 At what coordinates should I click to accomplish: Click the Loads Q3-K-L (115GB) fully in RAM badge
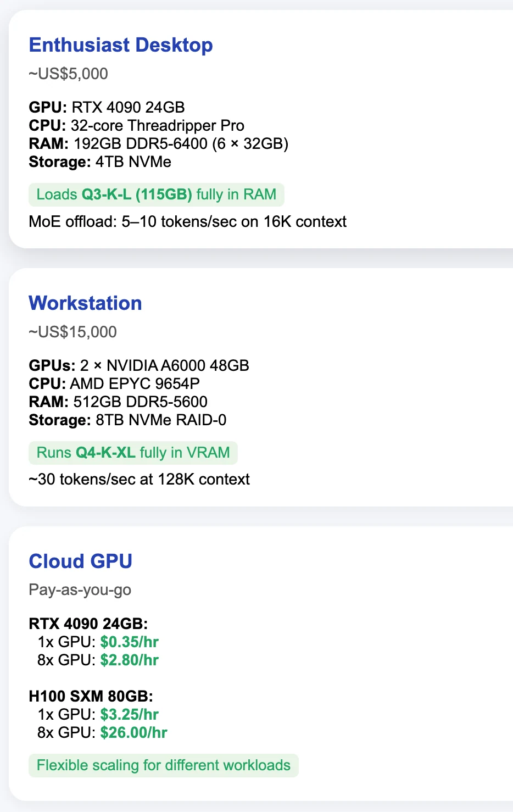point(157,194)
